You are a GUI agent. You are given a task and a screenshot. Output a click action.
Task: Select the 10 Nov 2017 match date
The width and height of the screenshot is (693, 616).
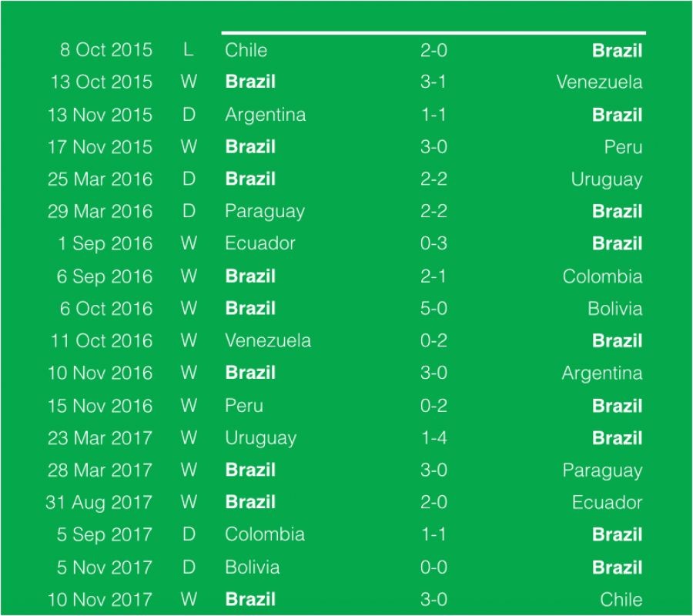click(100, 600)
